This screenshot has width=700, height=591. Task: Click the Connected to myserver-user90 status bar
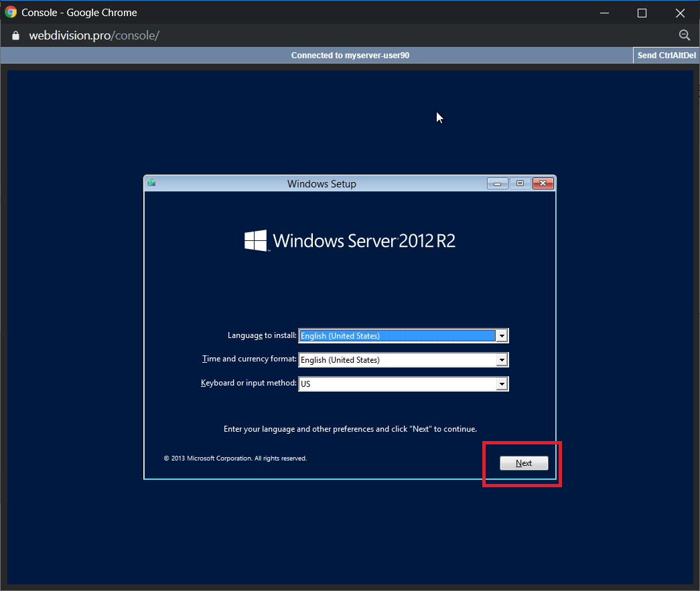pyautogui.click(x=350, y=56)
